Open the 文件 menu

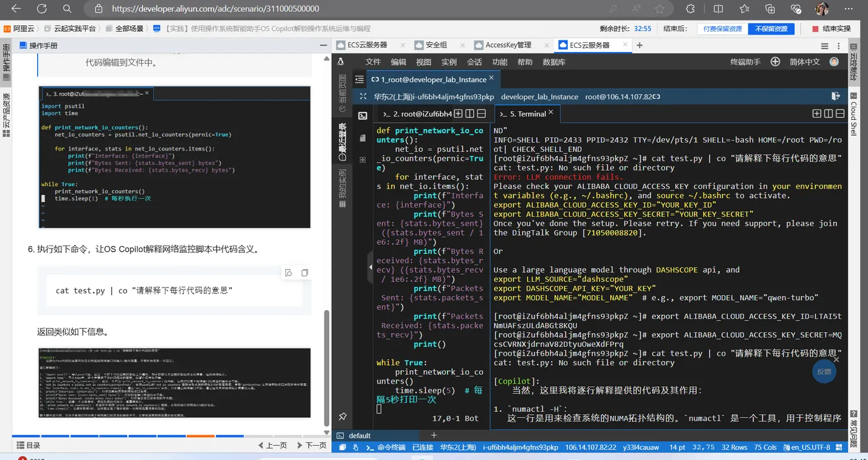373,61
